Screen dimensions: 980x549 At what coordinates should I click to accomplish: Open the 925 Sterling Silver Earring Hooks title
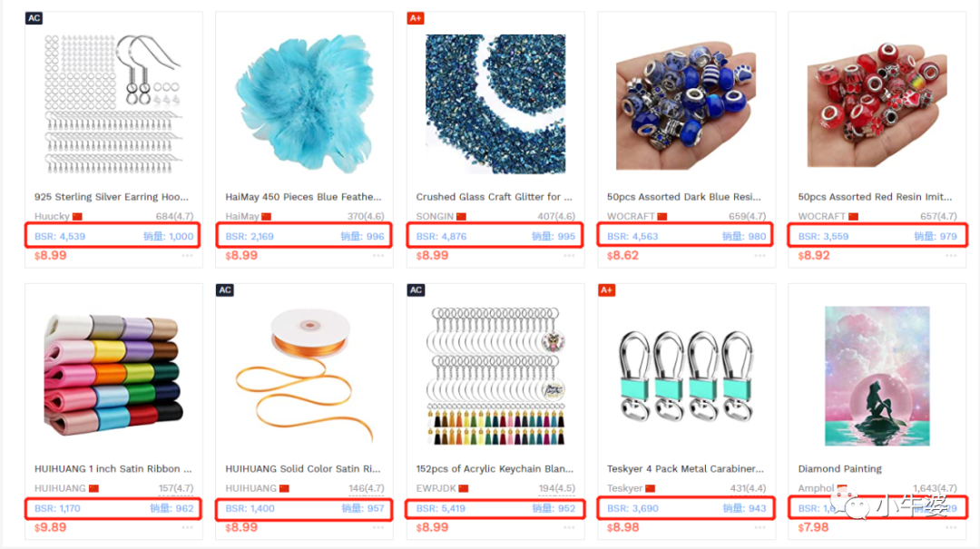click(112, 197)
